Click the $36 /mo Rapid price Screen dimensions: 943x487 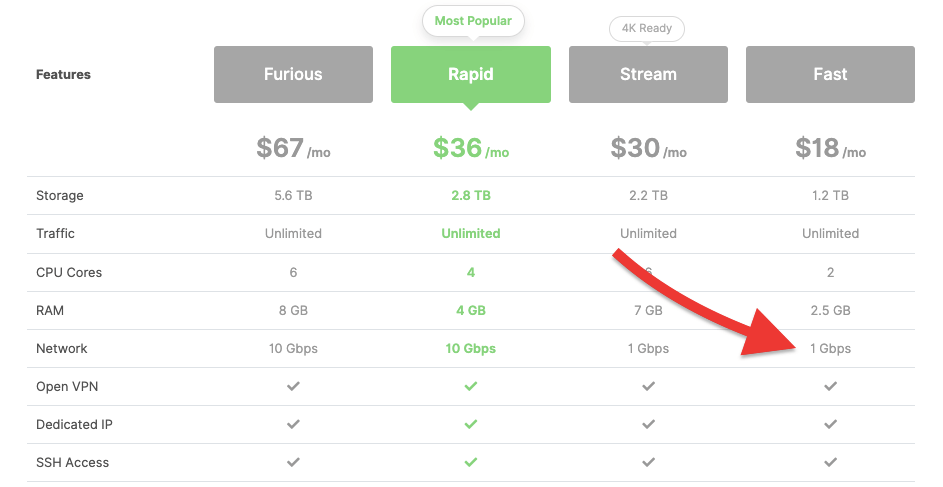point(471,148)
